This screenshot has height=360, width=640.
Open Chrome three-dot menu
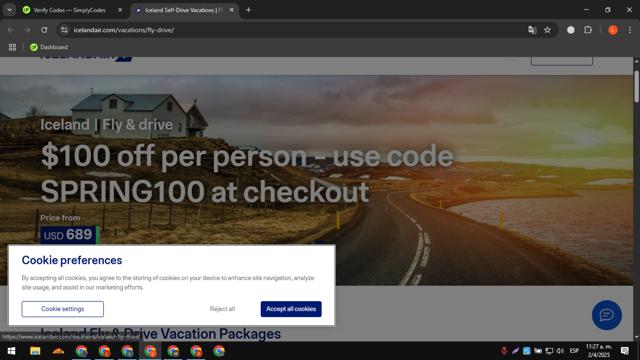[629, 30]
